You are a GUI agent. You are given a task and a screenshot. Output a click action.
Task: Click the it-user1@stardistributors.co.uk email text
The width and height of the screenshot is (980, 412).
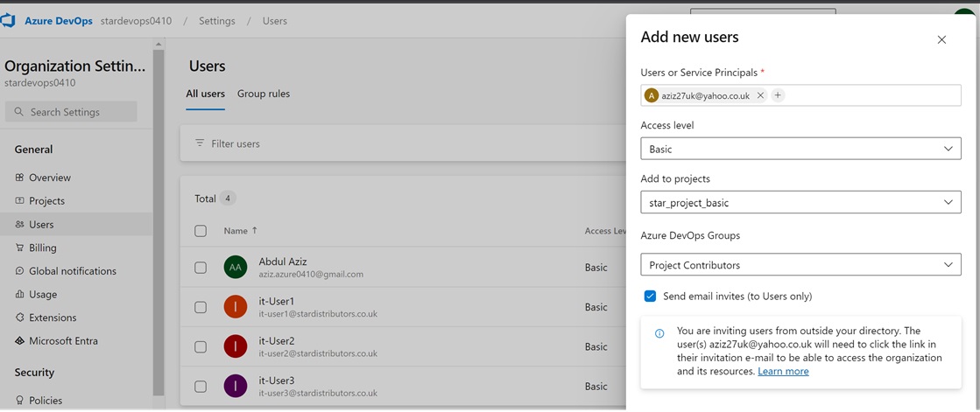318,314
